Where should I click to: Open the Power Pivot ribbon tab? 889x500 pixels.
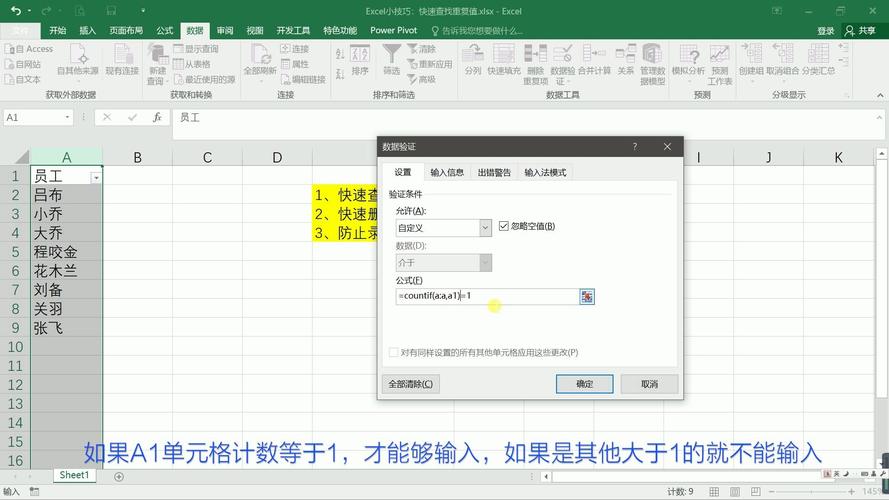coord(393,31)
